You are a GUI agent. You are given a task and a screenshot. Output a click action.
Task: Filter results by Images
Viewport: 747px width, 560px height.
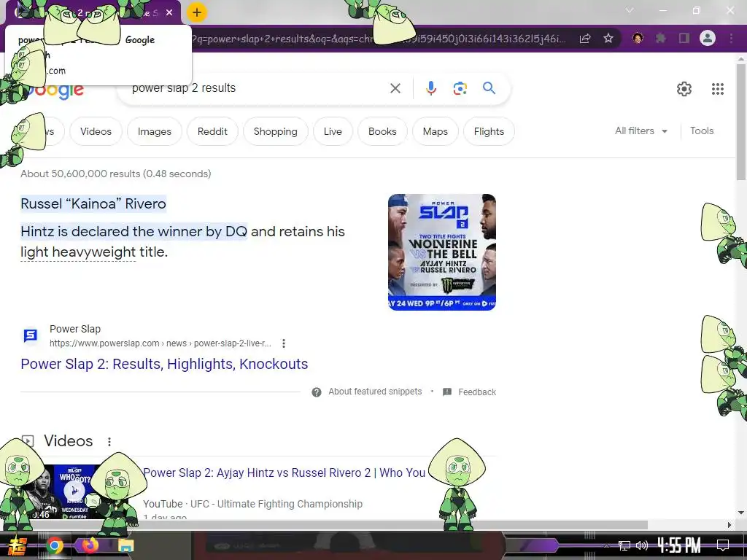point(155,131)
